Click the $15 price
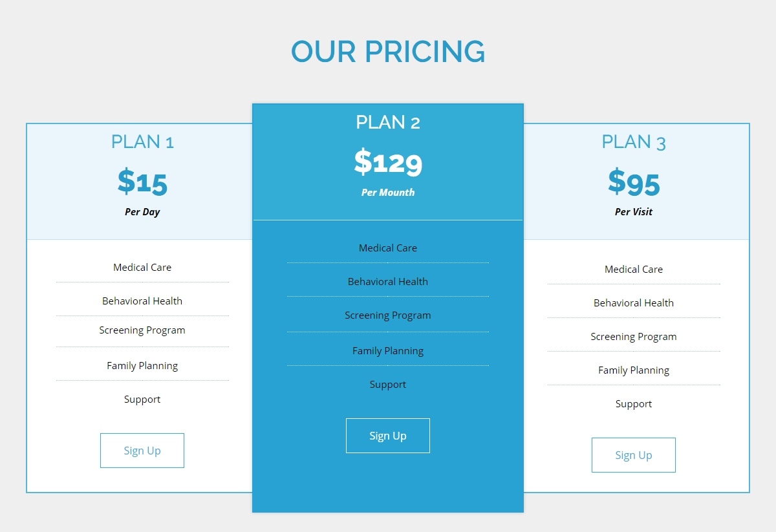This screenshot has height=532, width=776. point(142,182)
